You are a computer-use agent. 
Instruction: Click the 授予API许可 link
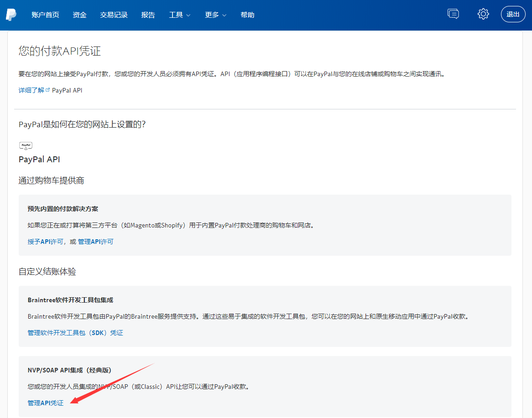[x=46, y=242]
